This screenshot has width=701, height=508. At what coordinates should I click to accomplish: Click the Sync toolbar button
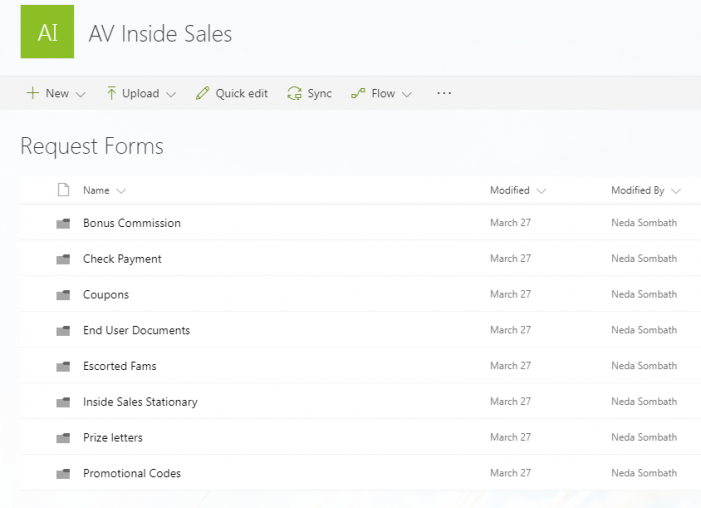[309, 93]
